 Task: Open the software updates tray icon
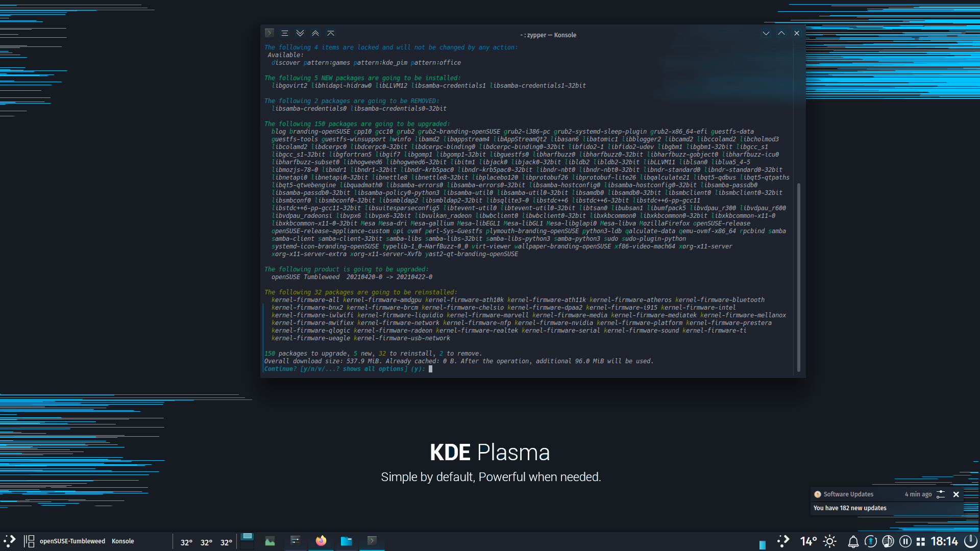click(x=871, y=542)
